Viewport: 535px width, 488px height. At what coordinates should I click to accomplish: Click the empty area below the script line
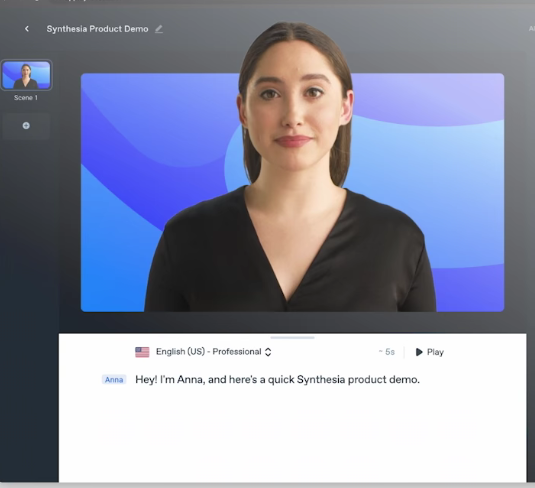point(292,433)
